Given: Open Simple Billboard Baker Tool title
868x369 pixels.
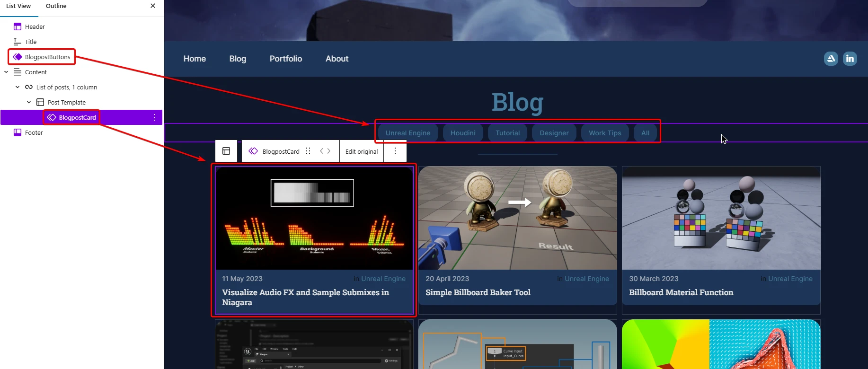Looking at the screenshot, I should point(478,292).
